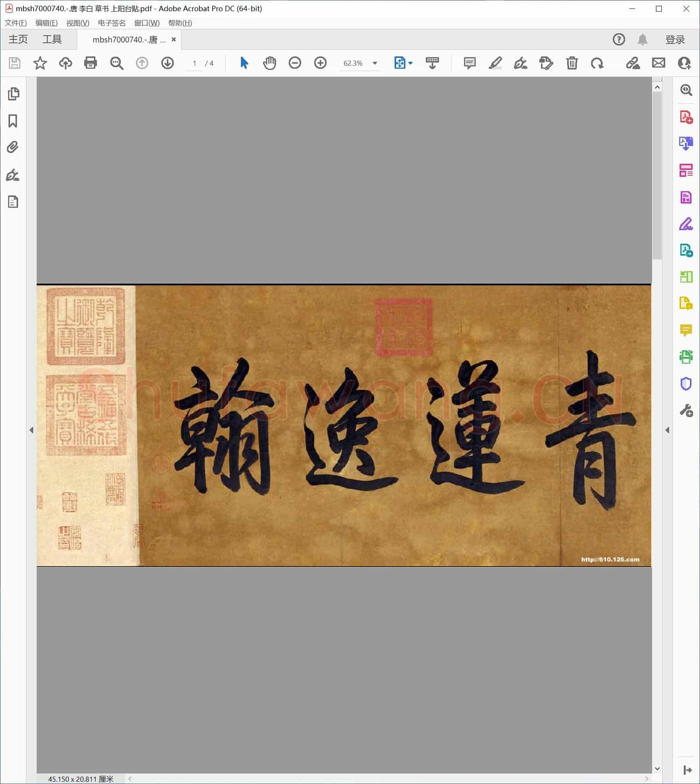Collapse the right tools pane arrow
The image size is (700, 784).
667,430
